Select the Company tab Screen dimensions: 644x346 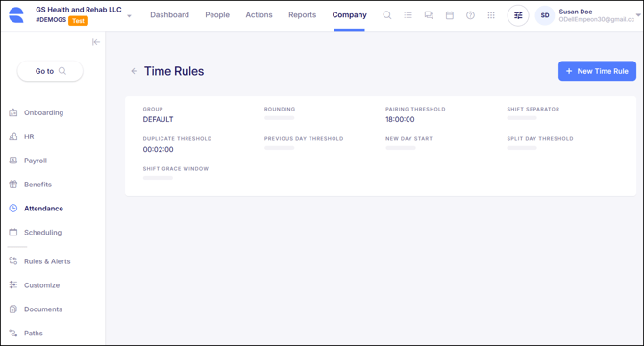[350, 14]
